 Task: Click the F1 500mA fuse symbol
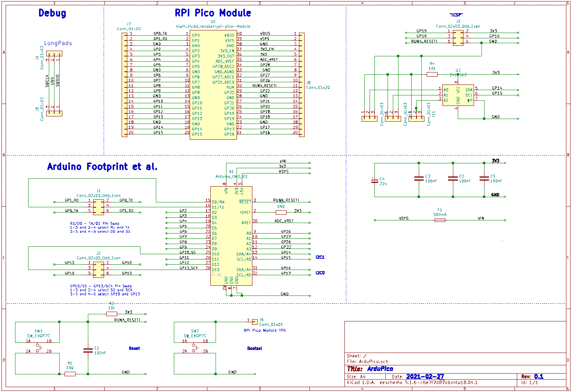[440, 220]
